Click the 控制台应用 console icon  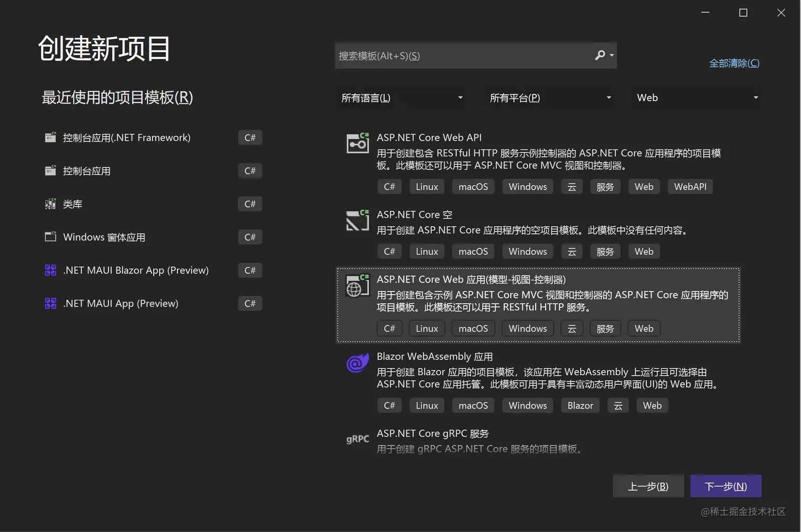[50, 171]
